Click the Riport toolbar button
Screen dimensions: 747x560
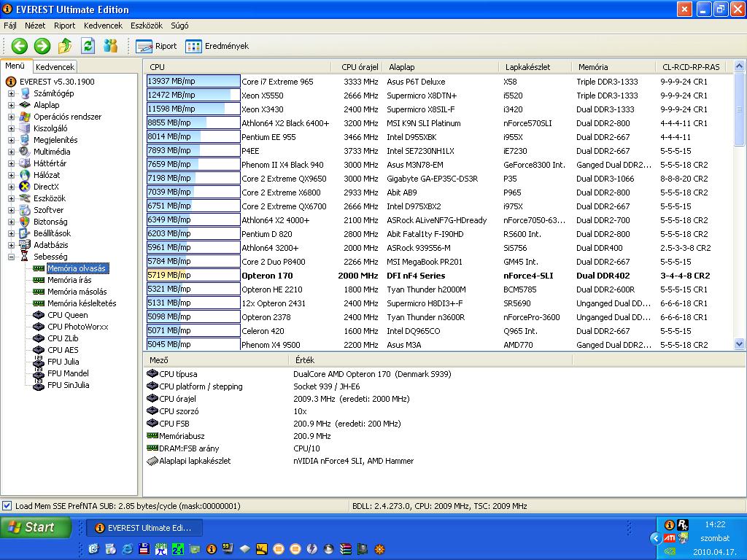coord(156,46)
